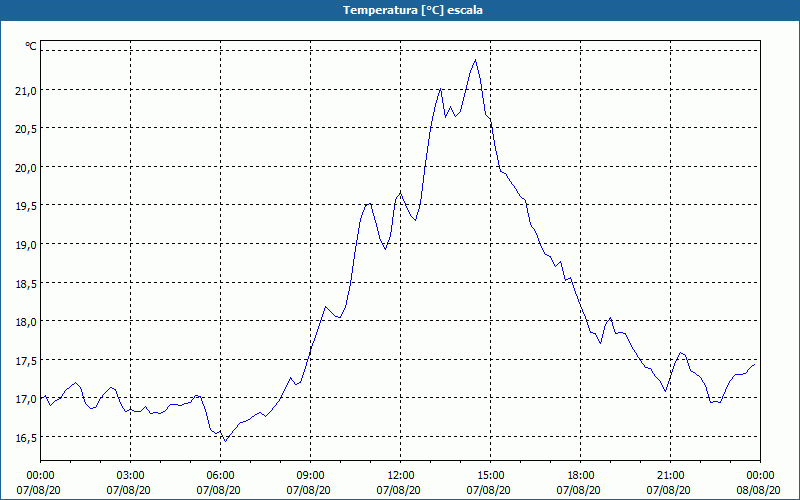Click the 21:00 time axis label
The width and height of the screenshot is (800, 500).
670,476
